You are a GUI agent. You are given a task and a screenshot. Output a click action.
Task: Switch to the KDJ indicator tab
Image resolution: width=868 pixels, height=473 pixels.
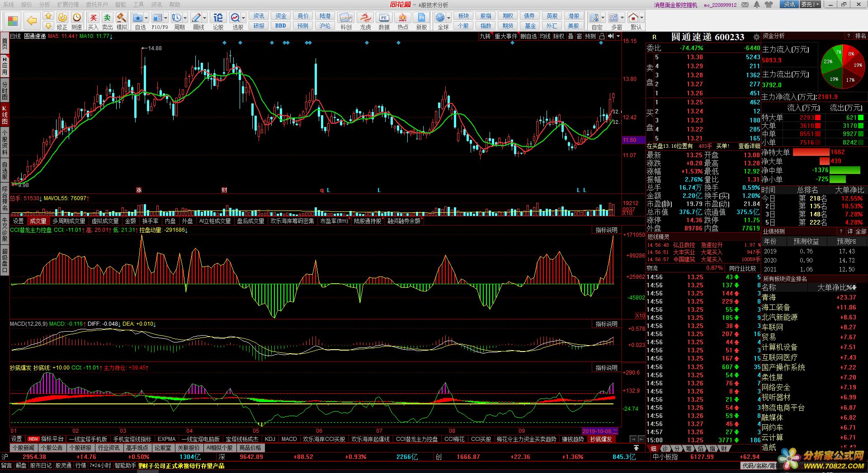270,439
